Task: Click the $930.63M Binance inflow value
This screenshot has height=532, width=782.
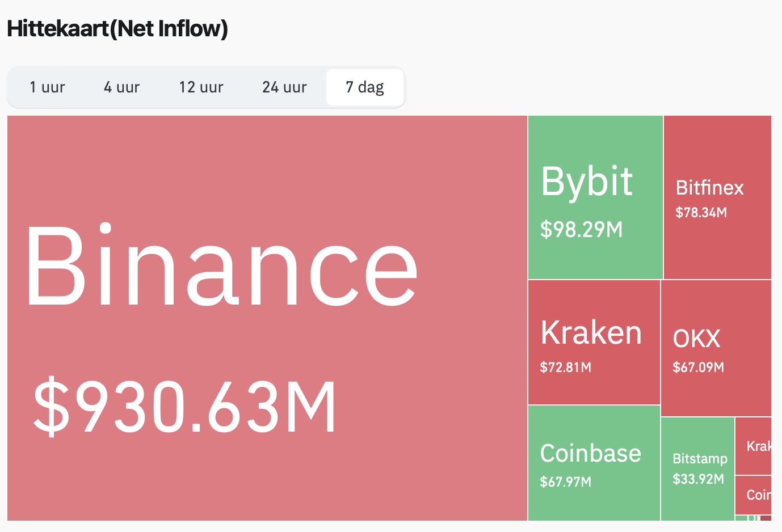Action: click(x=185, y=407)
